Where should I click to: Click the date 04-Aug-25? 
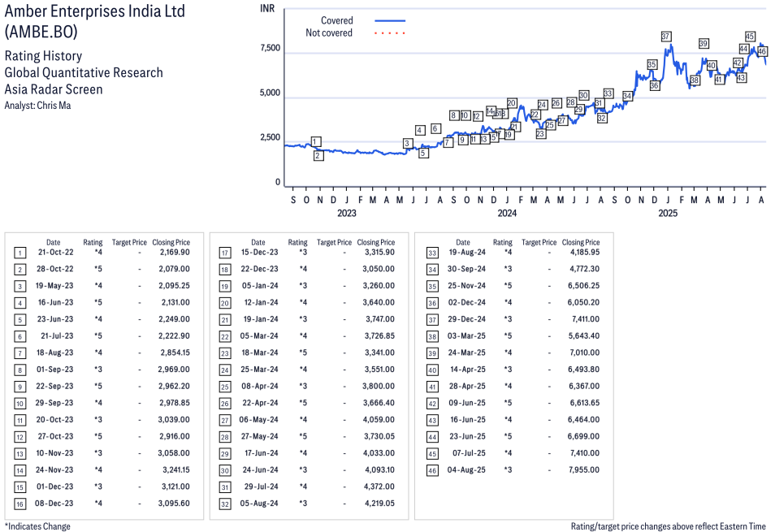pyautogui.click(x=466, y=469)
